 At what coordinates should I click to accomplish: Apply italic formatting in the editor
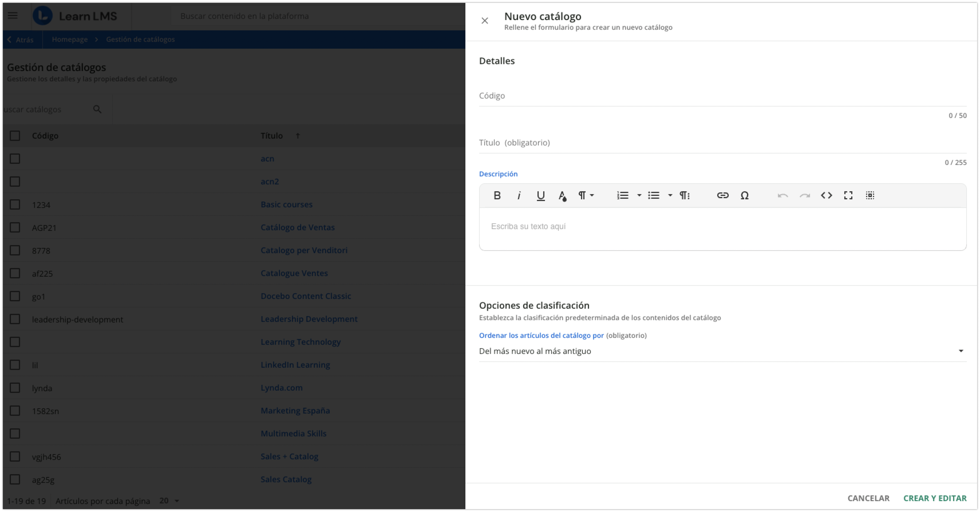coord(519,195)
